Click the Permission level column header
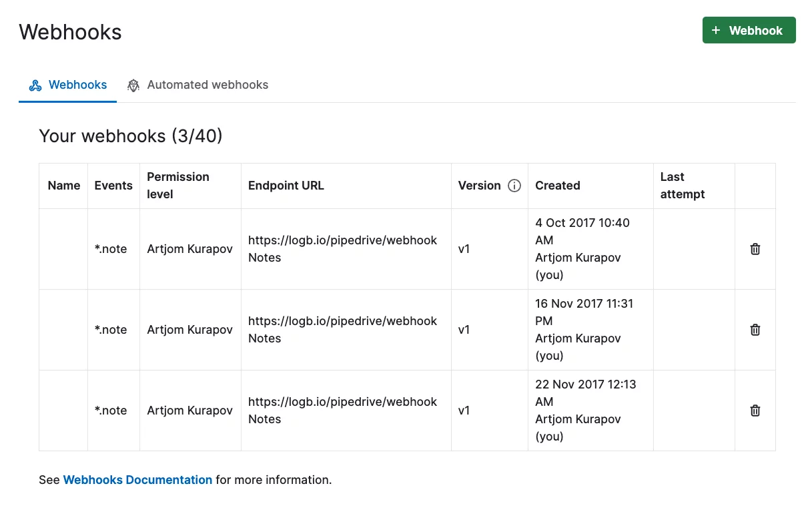 pos(178,186)
